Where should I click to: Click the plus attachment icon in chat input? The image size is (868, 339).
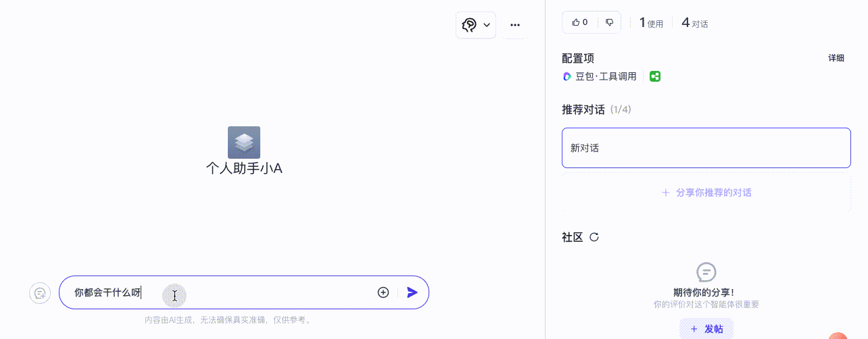pyautogui.click(x=383, y=292)
